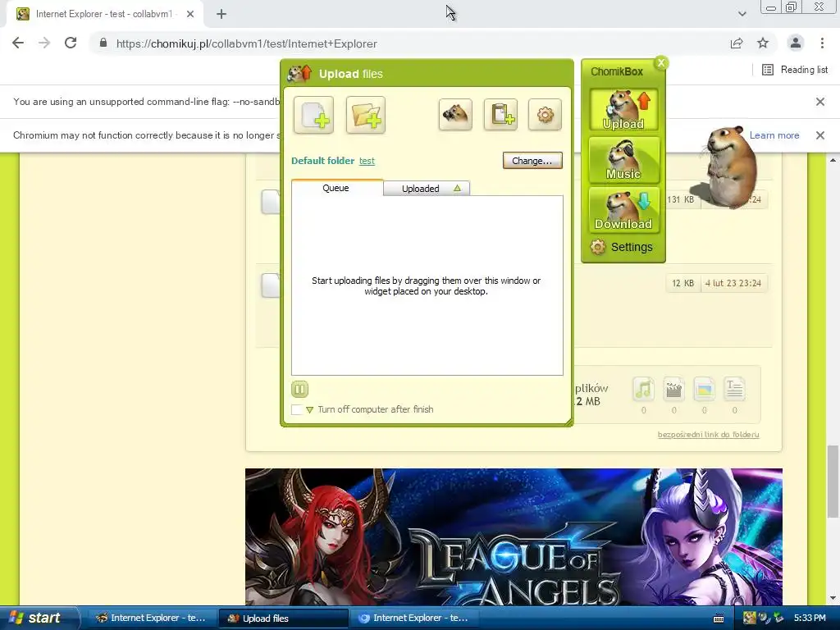Click the Learn more link

[774, 135]
